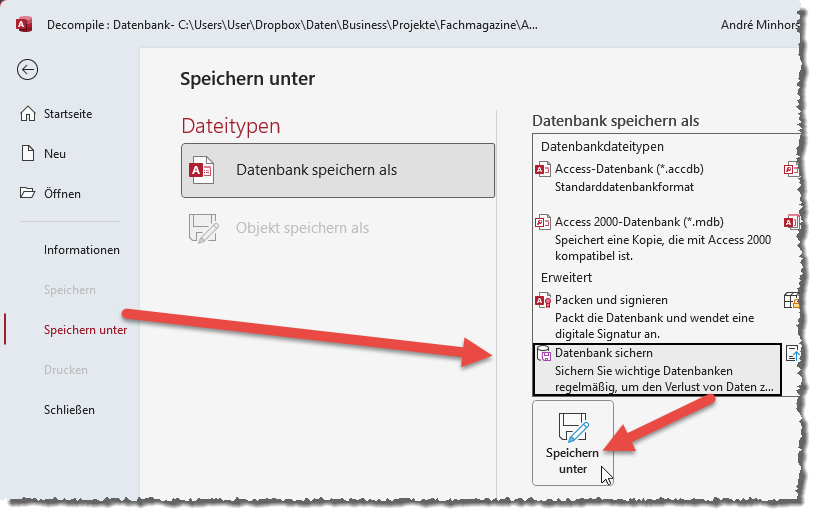Choose Schließen in the sidebar
818x519 pixels.
pos(69,409)
